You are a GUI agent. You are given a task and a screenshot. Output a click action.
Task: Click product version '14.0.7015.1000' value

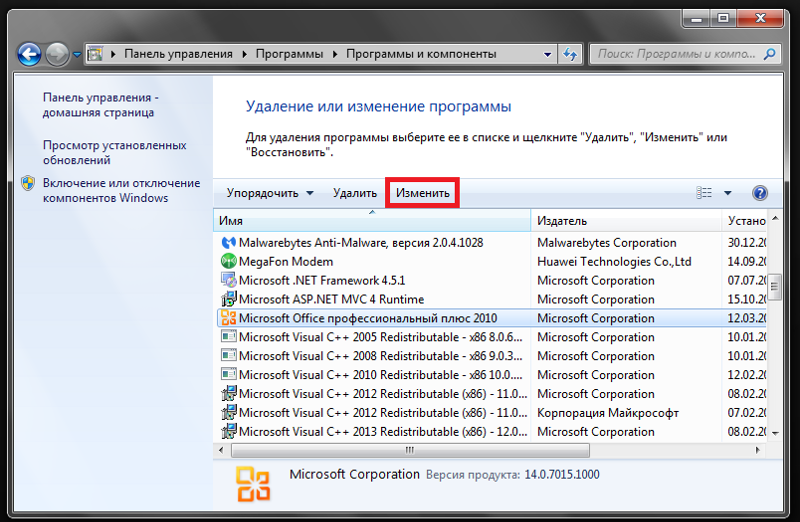(562, 475)
